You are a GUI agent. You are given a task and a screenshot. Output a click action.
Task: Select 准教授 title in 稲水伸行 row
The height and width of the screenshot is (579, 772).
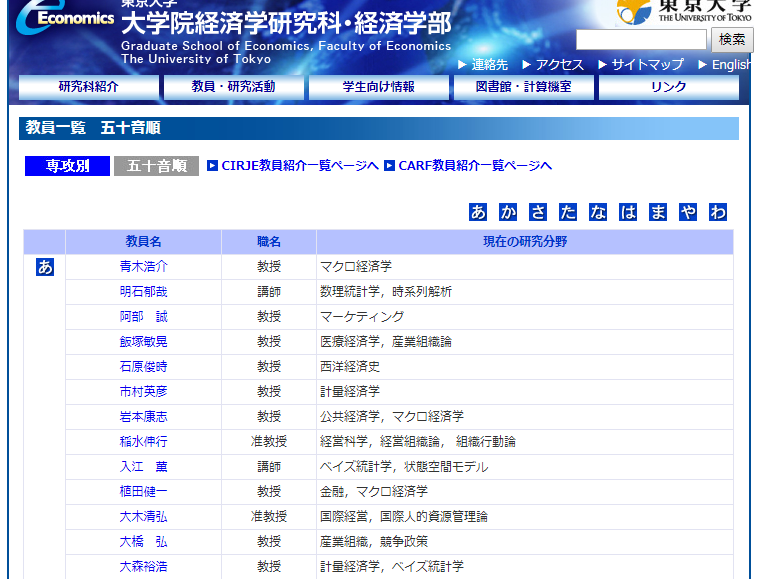269,442
